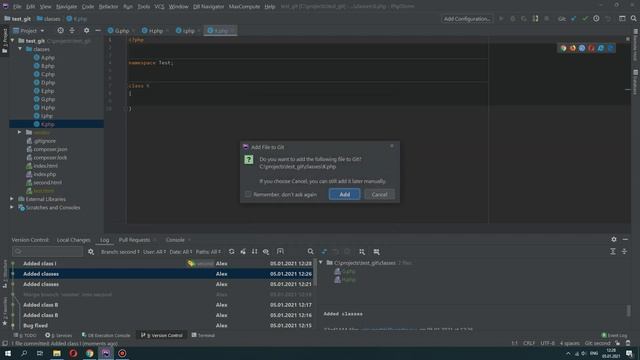Expand External Libraries node
Viewport: 640px width, 360px height.
pyautogui.click(x=12, y=199)
